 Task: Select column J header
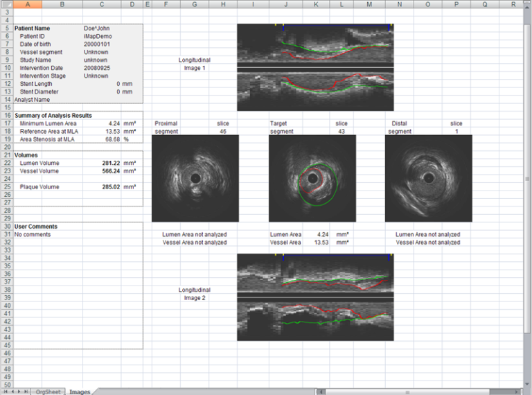tap(285, 4)
